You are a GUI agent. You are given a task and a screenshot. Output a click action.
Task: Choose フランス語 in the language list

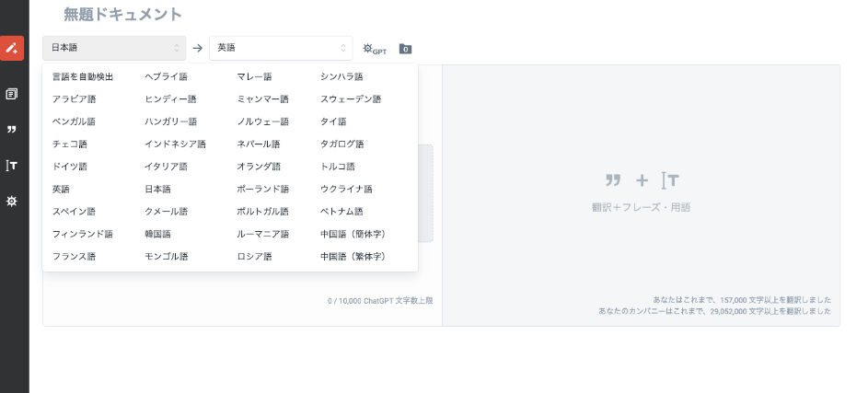(x=74, y=257)
